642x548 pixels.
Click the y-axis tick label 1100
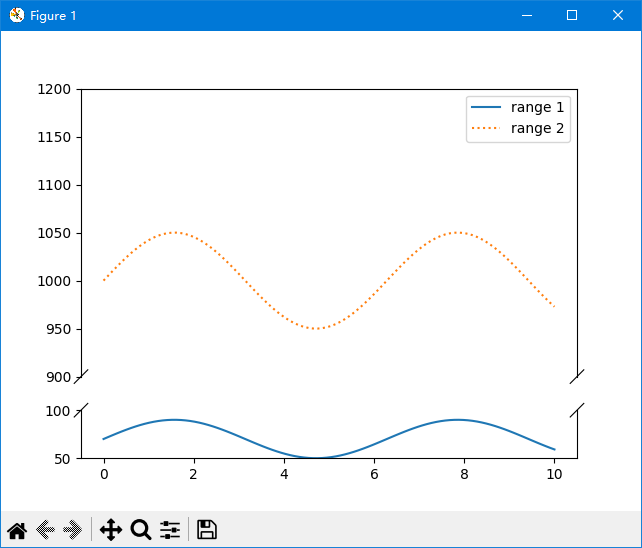pyautogui.click(x=54, y=186)
